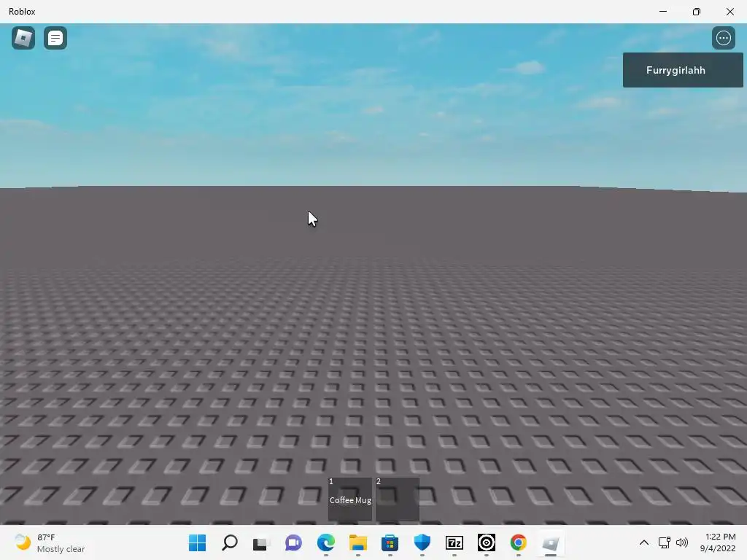Open the three-dot more options button

tap(723, 38)
